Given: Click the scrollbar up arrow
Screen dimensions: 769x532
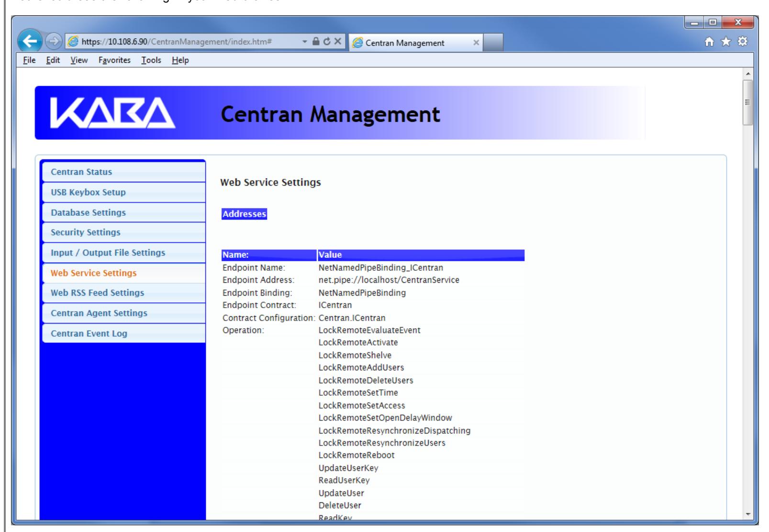Looking at the screenshot, I should pos(748,74).
